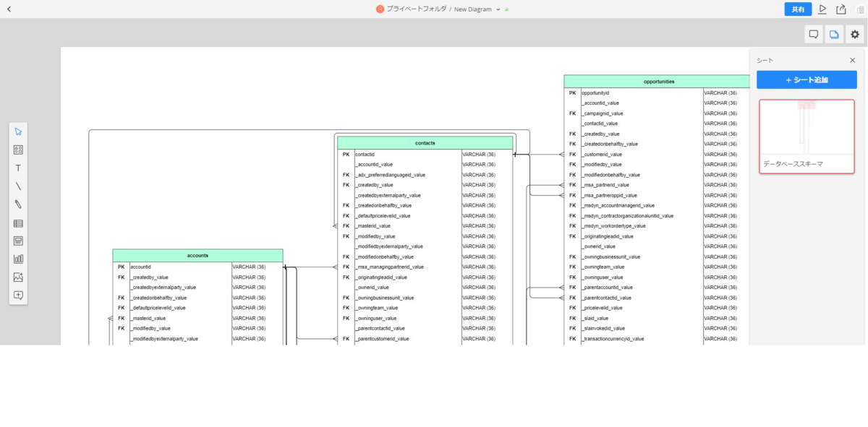Image resolution: width=868 pixels, height=427 pixels.
Task: Click _msa_partneroppid_value in opportunities table
Action: point(609,195)
